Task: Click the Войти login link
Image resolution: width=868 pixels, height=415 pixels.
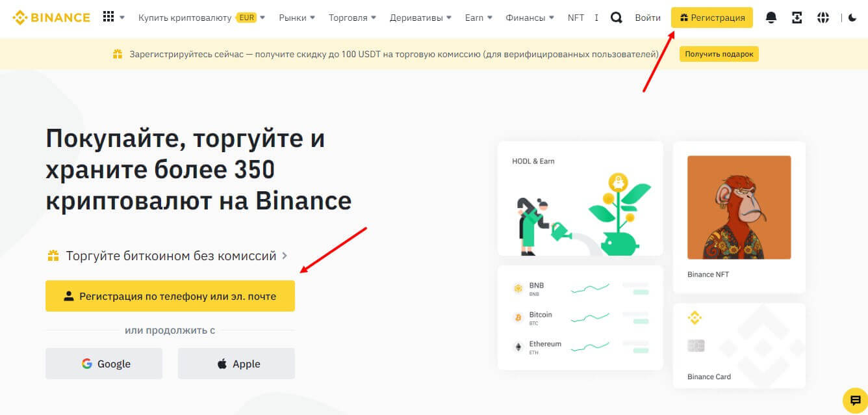Action: (648, 18)
